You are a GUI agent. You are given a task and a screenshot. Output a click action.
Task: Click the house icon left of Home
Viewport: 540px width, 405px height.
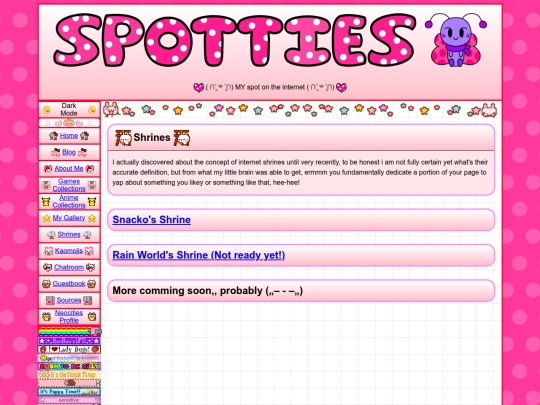[53, 136]
